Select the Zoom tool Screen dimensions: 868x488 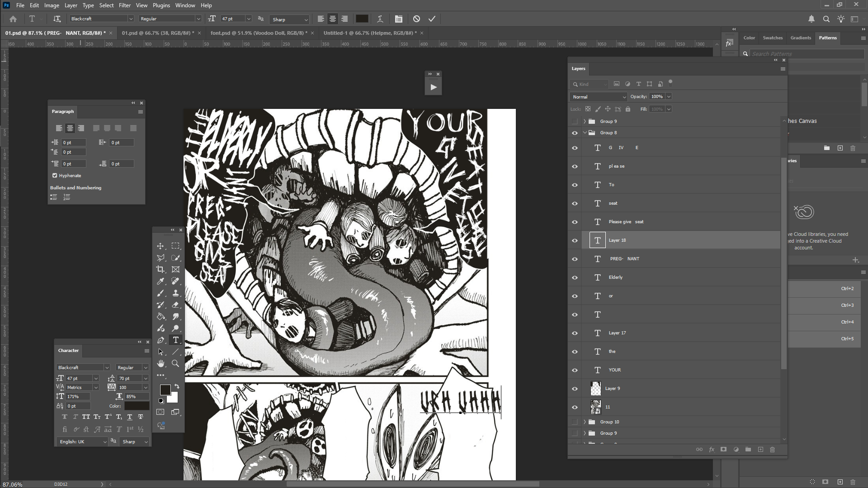click(175, 364)
